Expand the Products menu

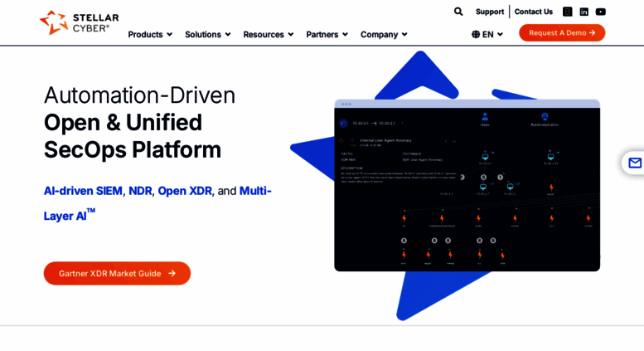click(x=150, y=35)
